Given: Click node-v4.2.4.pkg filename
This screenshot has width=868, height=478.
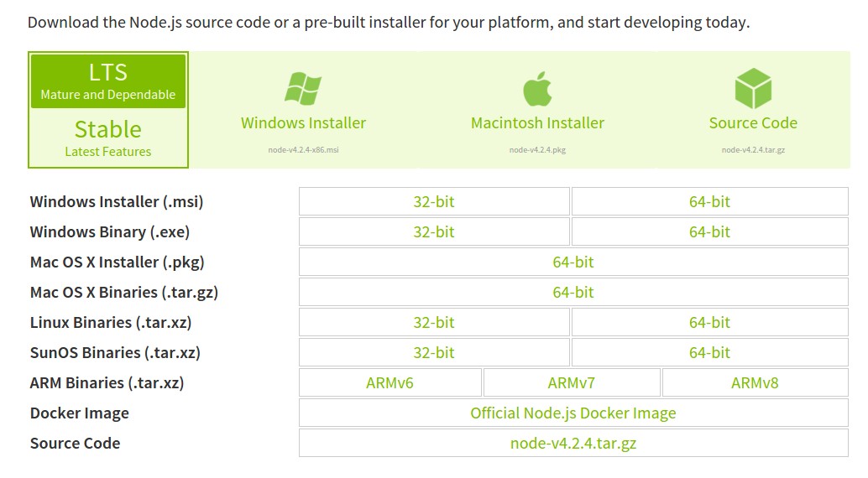Looking at the screenshot, I should click(x=537, y=150).
